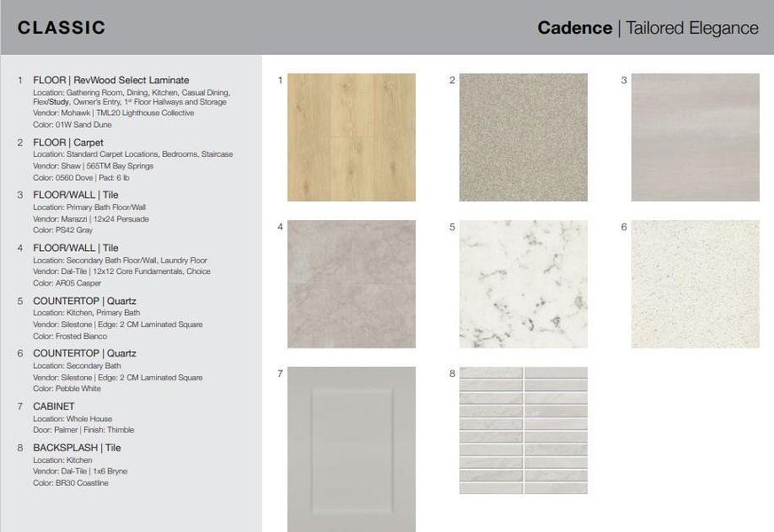Click the CLASSIC header label
Screen dimensions: 774x532
pos(60,27)
